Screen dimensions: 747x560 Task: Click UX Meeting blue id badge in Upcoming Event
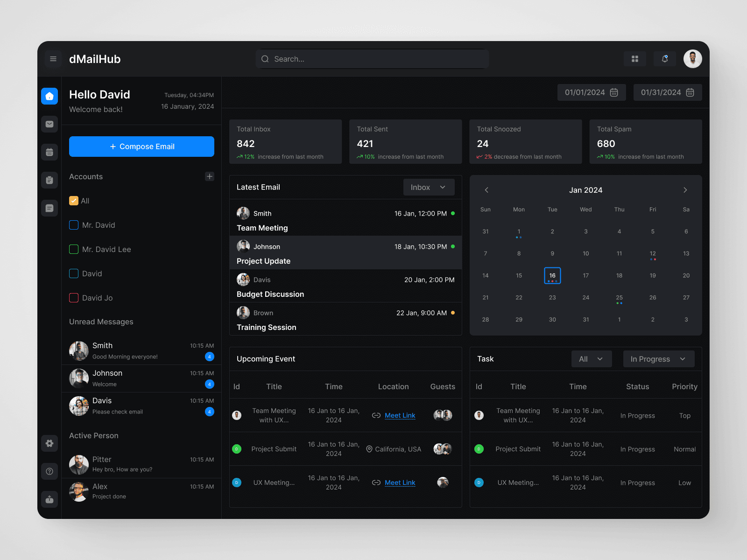[237, 483]
